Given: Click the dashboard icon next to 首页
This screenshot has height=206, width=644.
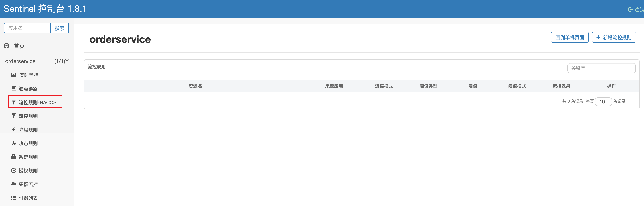Looking at the screenshot, I should [6, 46].
